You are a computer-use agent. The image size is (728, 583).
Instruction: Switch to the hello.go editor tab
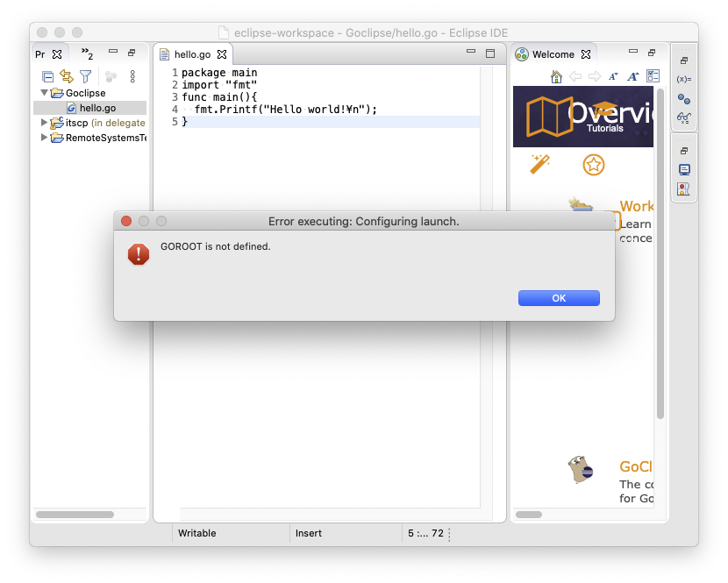click(192, 54)
